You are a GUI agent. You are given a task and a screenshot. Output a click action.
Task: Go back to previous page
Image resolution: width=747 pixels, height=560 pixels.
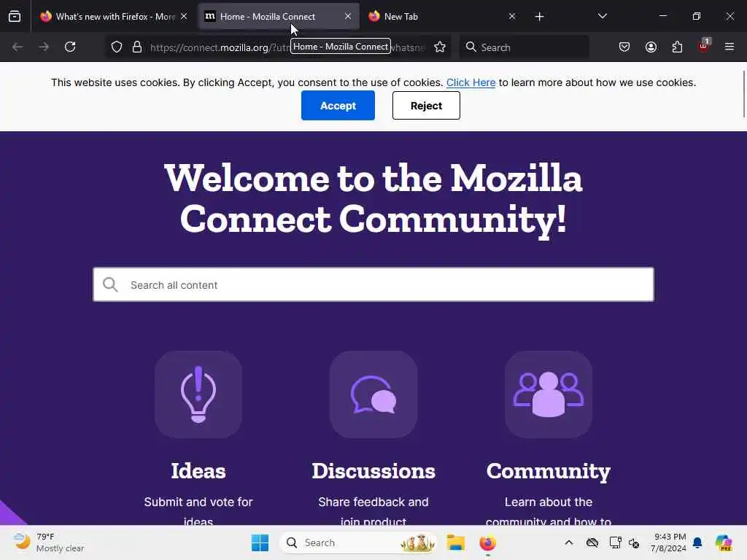[18, 47]
